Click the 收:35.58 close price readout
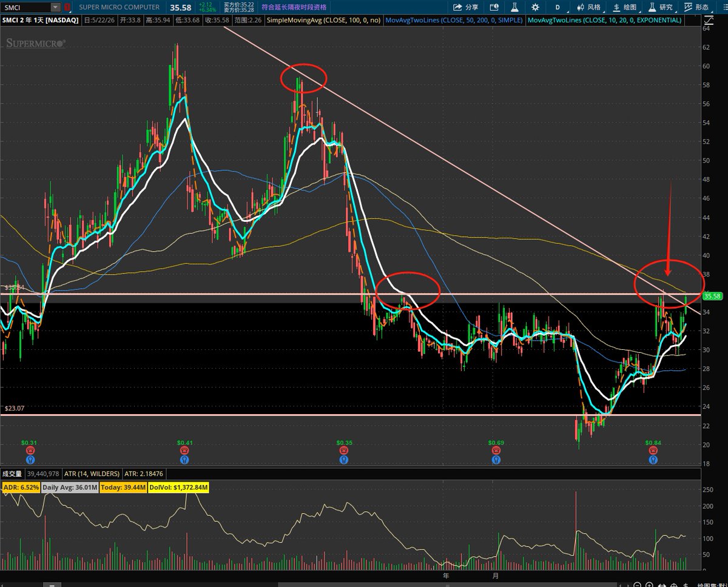 tap(217, 20)
